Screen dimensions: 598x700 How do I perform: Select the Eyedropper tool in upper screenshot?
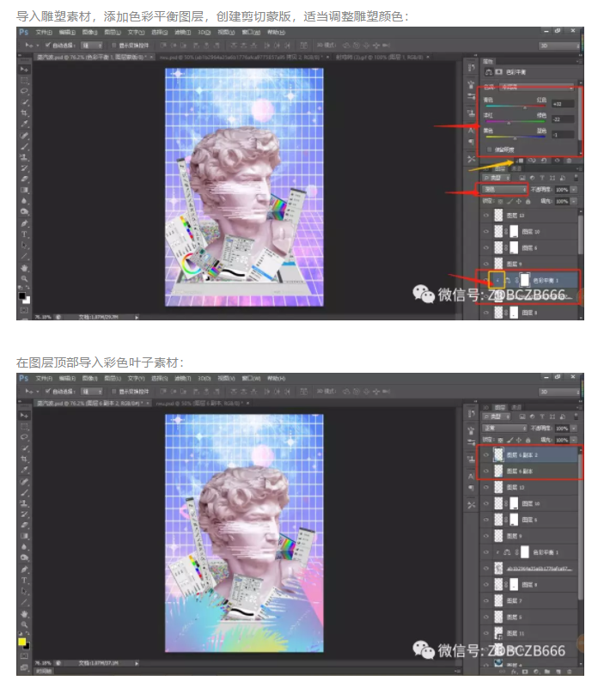[x=24, y=124]
